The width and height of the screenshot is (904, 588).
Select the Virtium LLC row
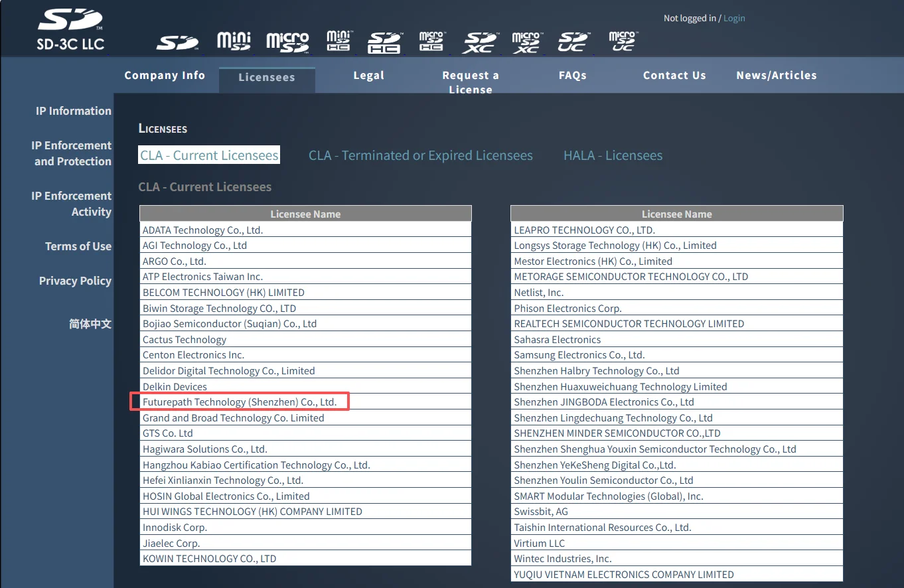click(x=677, y=543)
